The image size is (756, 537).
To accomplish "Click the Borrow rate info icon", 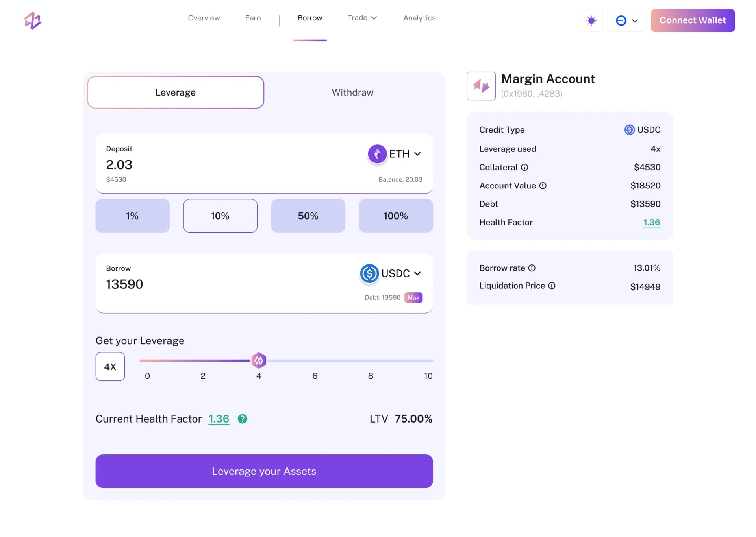I will click(532, 268).
